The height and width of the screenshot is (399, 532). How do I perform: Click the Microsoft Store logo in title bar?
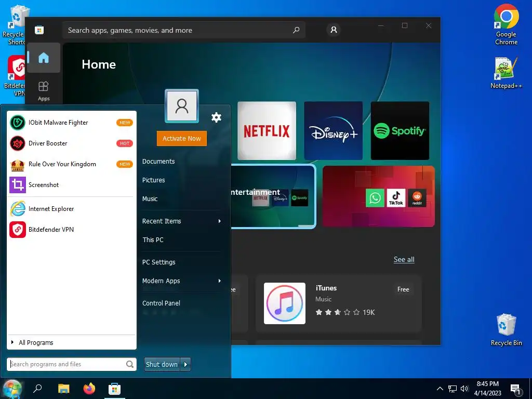tap(39, 30)
